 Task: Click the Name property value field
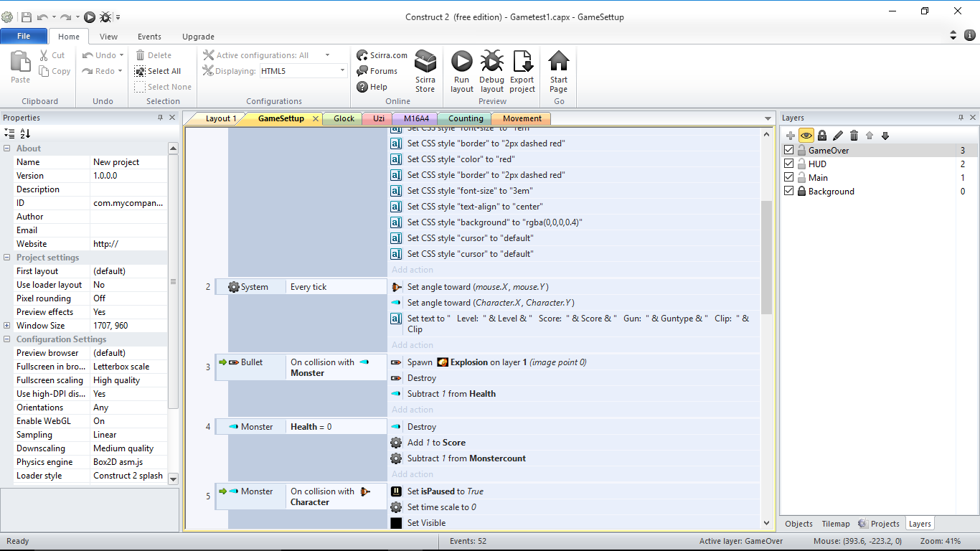pos(128,162)
